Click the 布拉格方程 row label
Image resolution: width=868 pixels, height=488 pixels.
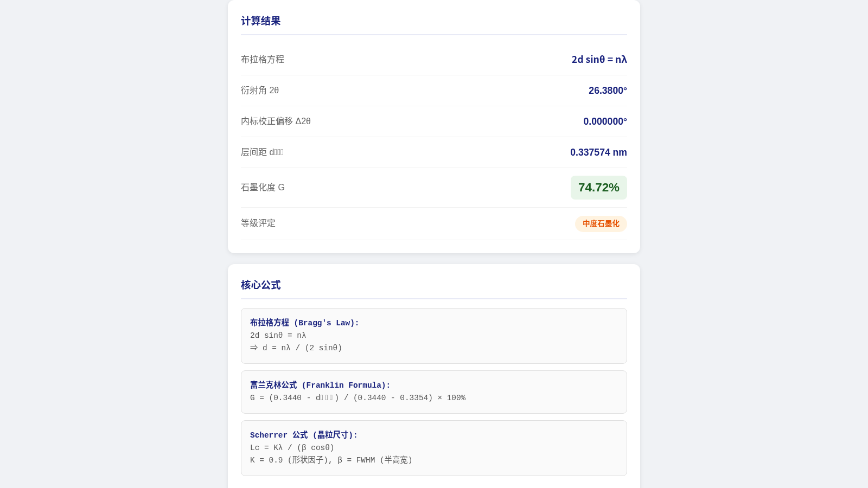(x=263, y=60)
